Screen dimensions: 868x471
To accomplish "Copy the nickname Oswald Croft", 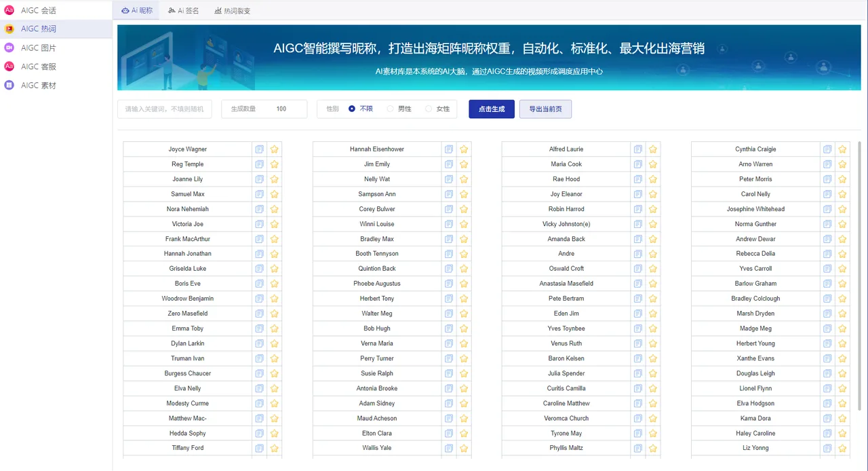I will coord(638,269).
